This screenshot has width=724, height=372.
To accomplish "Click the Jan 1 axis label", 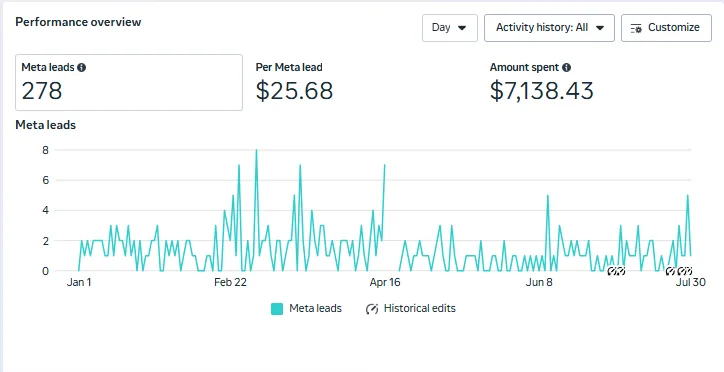I will [x=79, y=282].
